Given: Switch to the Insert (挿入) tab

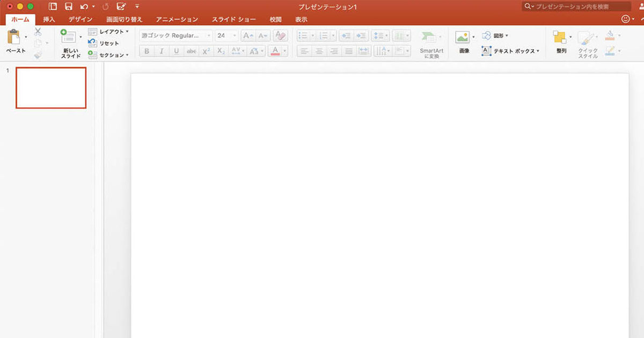Looking at the screenshot, I should point(49,19).
